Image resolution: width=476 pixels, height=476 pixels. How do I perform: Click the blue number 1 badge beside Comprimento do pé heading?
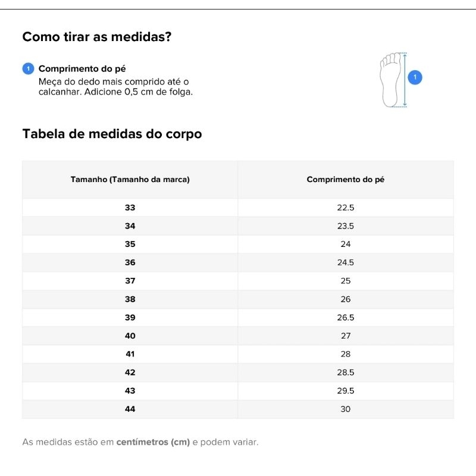[27, 68]
